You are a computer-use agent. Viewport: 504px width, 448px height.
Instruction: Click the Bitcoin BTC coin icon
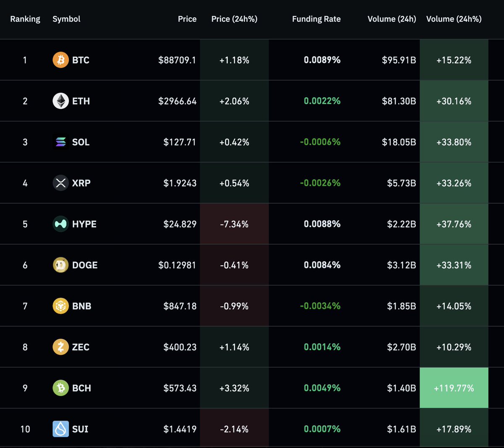(x=60, y=60)
